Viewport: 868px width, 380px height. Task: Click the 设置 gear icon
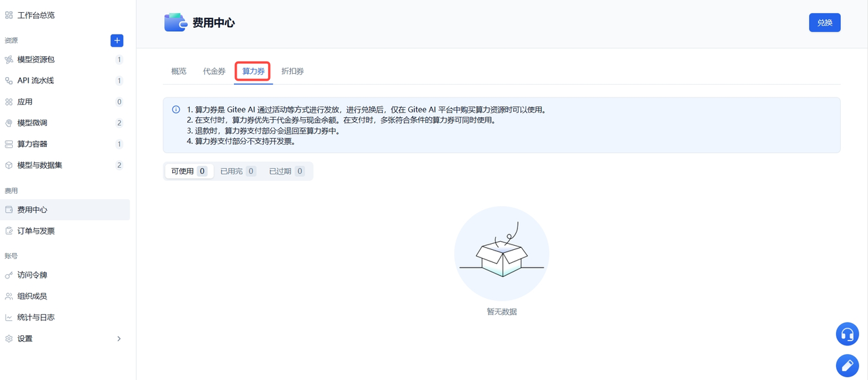coord(9,339)
